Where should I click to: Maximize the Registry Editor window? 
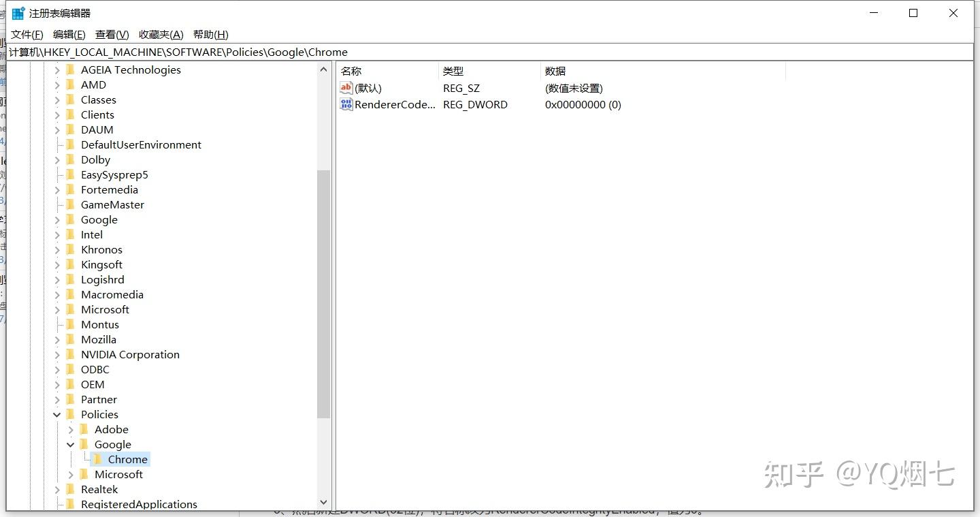click(x=913, y=13)
